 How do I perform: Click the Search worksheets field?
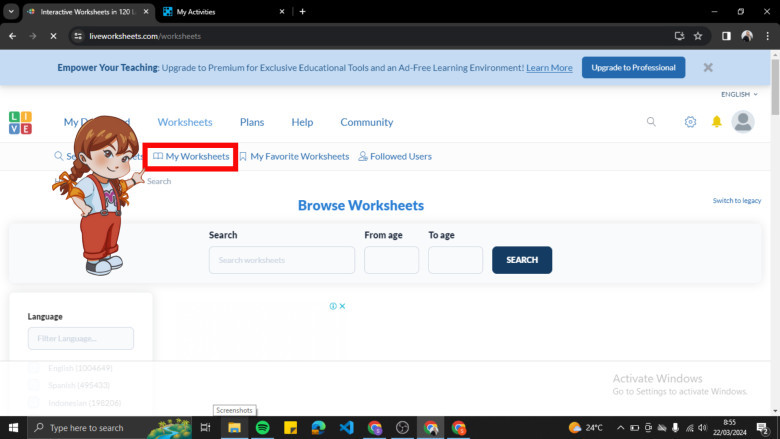point(282,260)
